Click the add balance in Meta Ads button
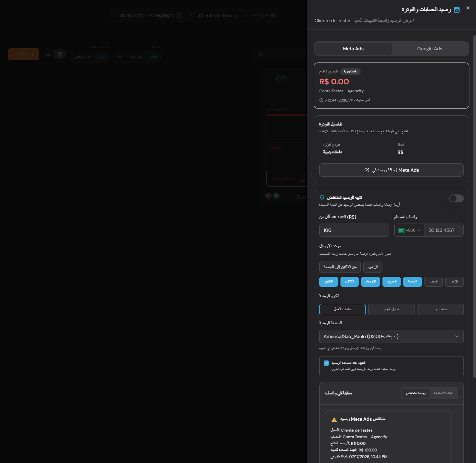Screen dimensions: 476x463 (x=391, y=170)
